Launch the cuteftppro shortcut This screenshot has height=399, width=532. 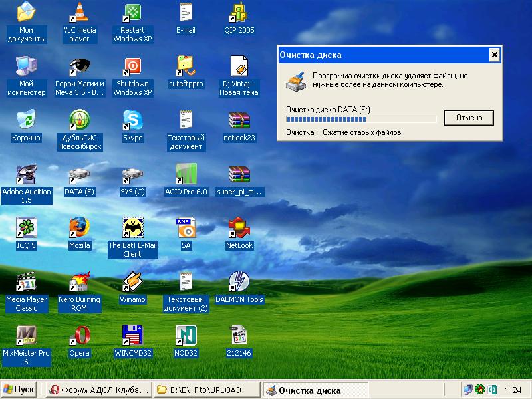point(186,66)
